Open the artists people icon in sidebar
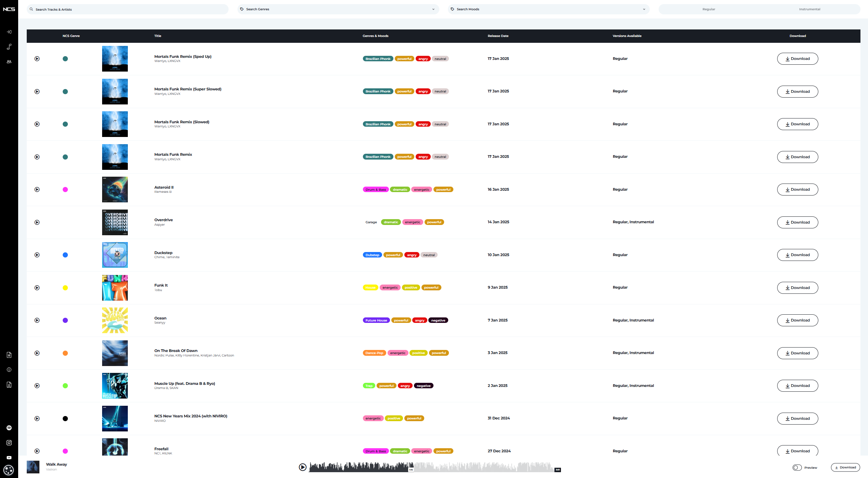Viewport: 868px width, 478px height. point(9,62)
